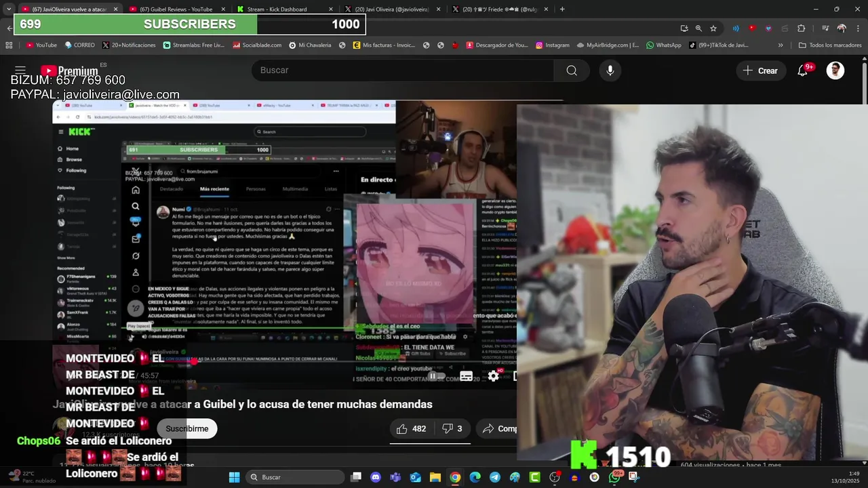
Task: Open the YouTube hamburger guide menu
Action: tap(20, 70)
